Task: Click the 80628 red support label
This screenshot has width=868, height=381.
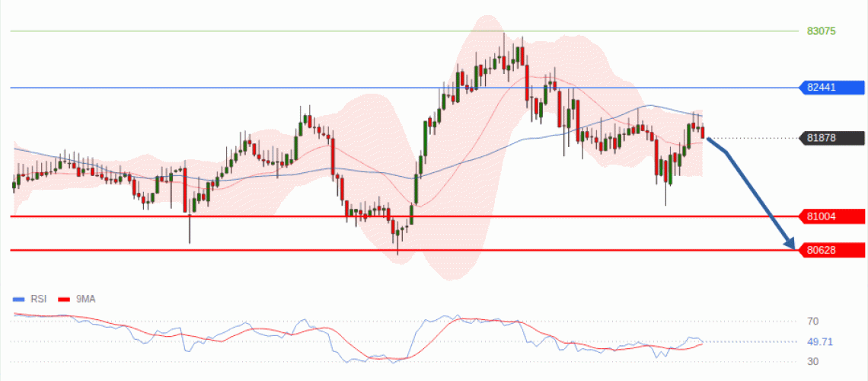Action: click(832, 250)
